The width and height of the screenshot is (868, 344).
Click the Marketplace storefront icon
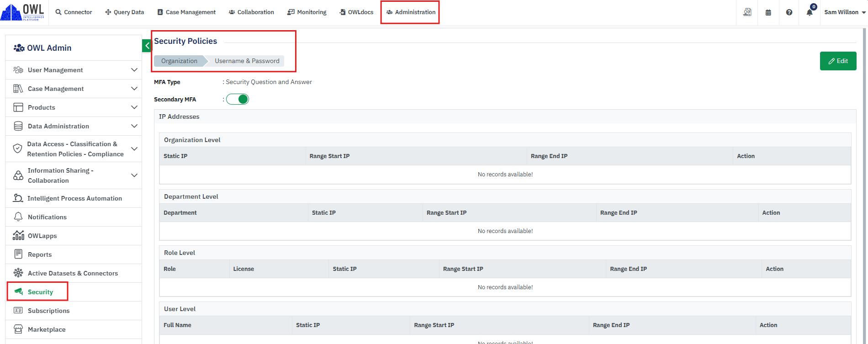[18, 329]
